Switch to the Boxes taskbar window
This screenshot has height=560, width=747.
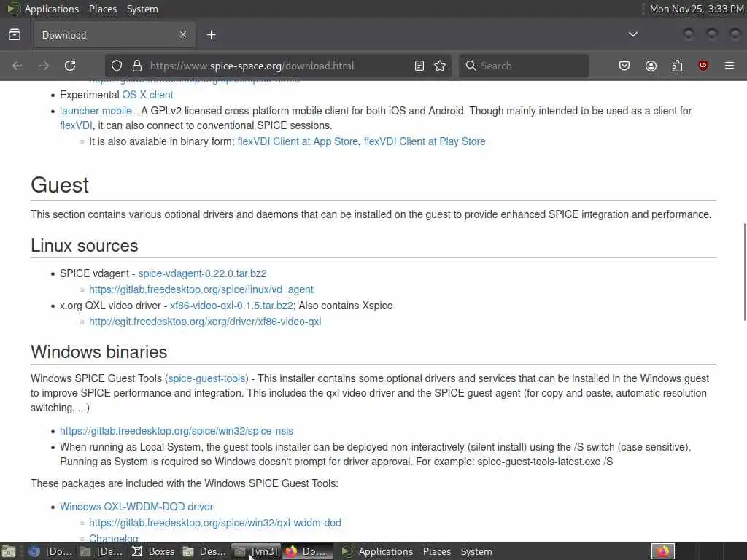(x=153, y=551)
